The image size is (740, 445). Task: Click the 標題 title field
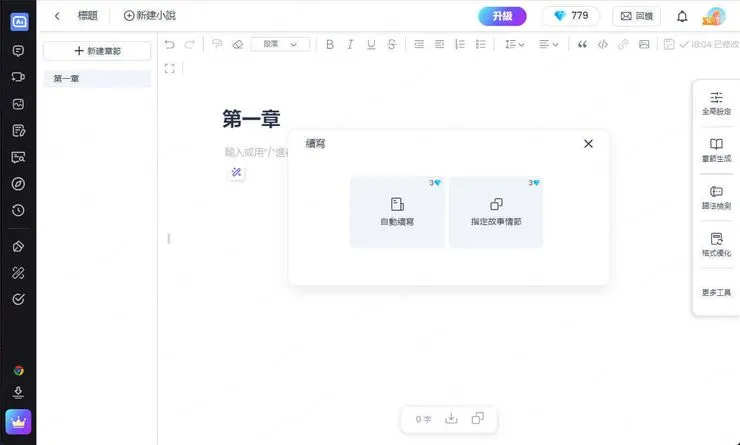tap(88, 16)
